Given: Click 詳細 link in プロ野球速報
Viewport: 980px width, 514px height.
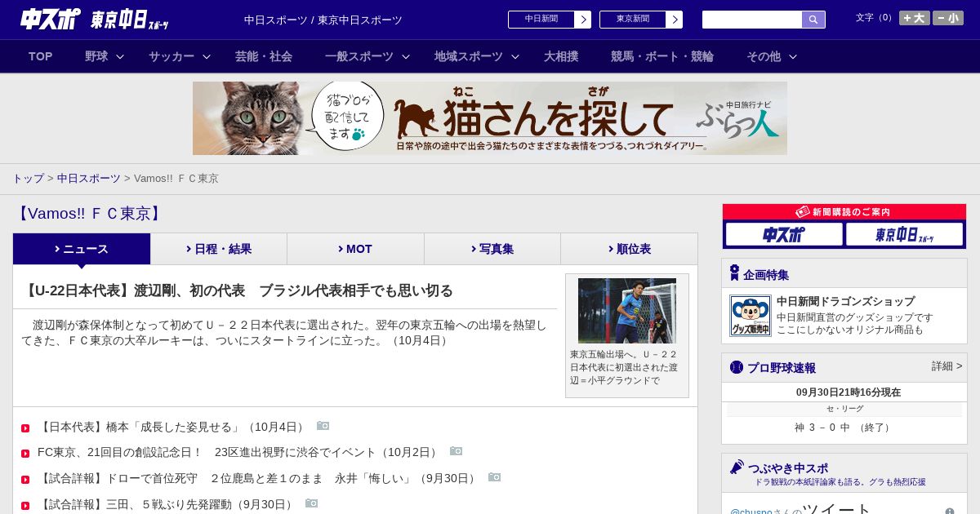Looking at the screenshot, I should tap(947, 366).
